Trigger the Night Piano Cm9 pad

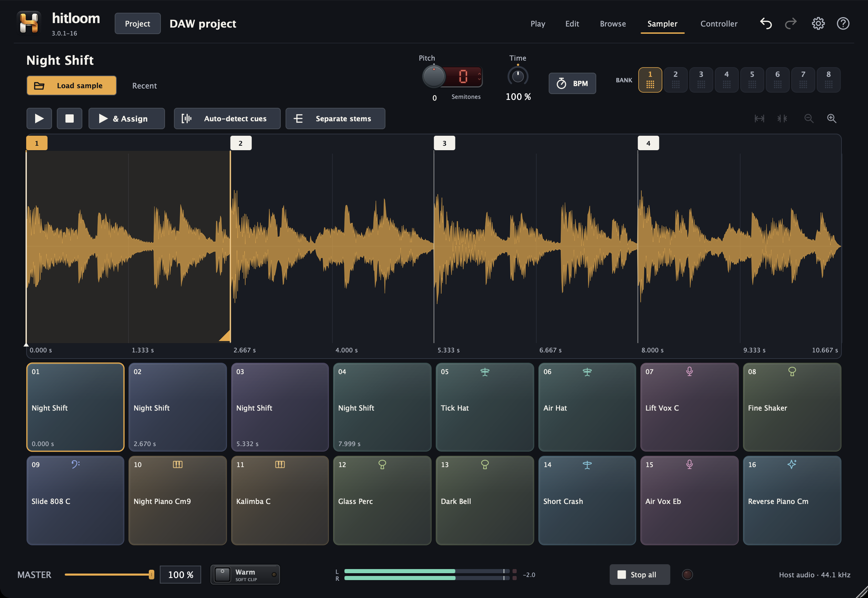(178, 501)
